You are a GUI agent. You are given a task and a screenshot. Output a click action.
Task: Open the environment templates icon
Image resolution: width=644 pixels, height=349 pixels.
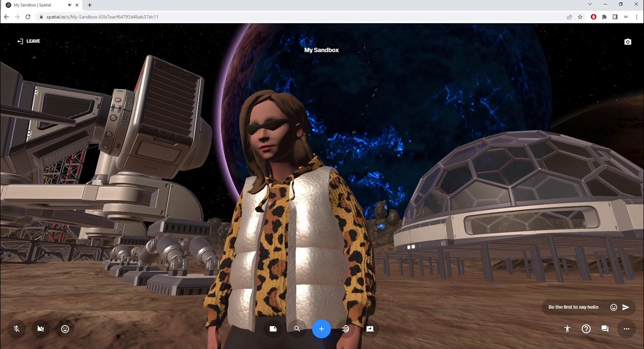click(x=345, y=329)
